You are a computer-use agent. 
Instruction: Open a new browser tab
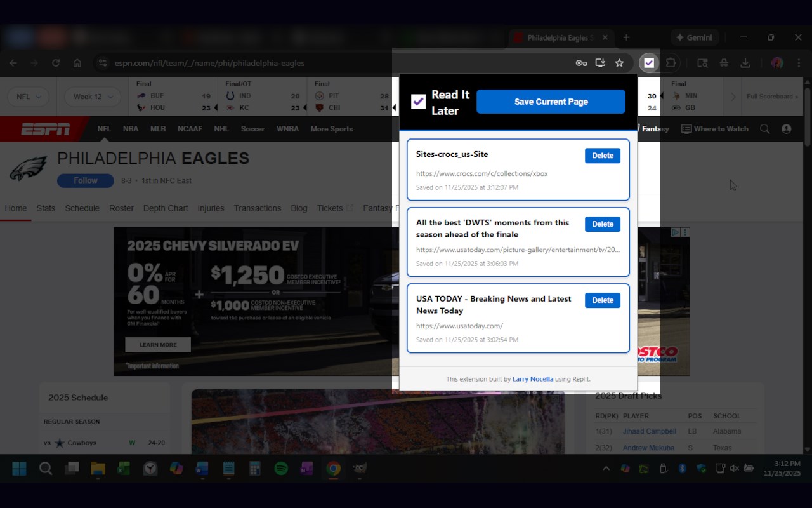coord(626,37)
